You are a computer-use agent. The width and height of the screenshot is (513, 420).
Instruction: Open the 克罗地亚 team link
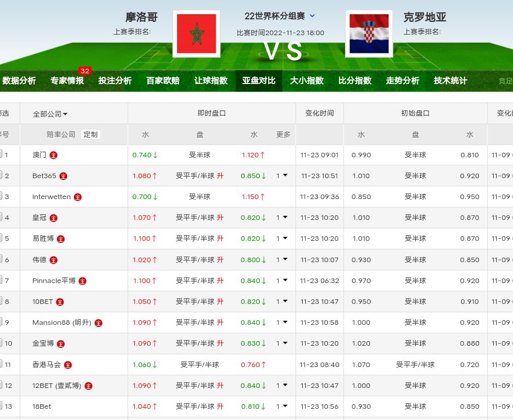pos(424,17)
